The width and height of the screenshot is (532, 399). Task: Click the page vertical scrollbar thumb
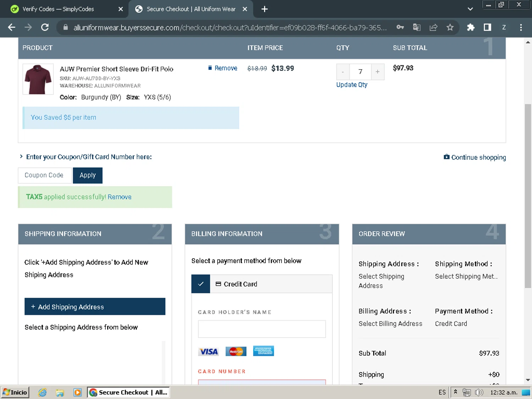pos(528,196)
